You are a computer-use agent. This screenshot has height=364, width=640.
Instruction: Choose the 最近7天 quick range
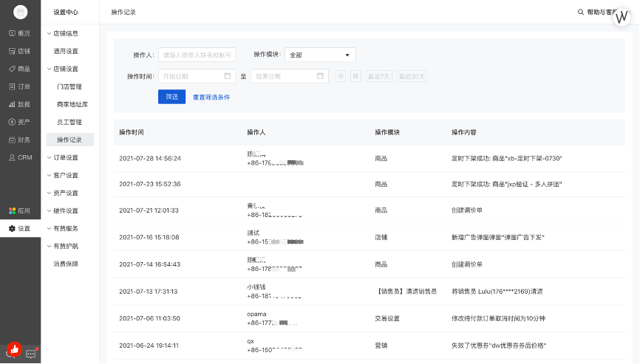pyautogui.click(x=379, y=76)
